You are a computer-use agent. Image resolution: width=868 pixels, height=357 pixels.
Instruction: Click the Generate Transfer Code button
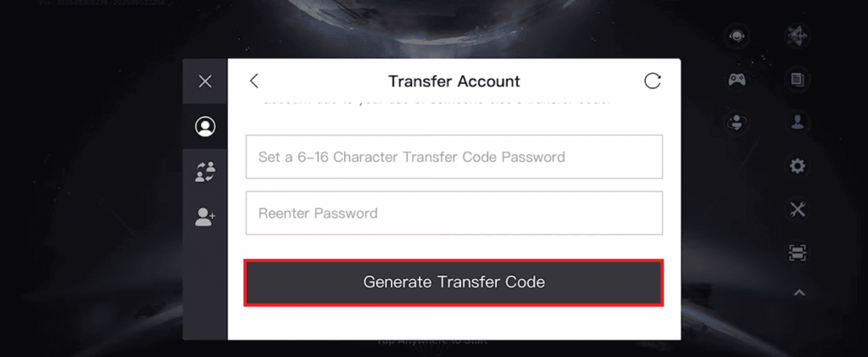[x=453, y=282]
